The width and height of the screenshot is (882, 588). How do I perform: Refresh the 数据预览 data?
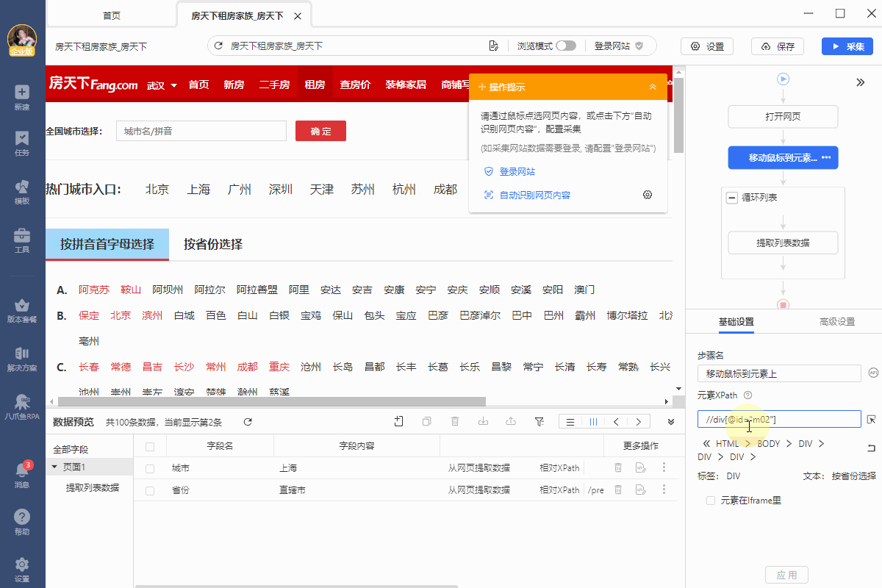(248, 422)
